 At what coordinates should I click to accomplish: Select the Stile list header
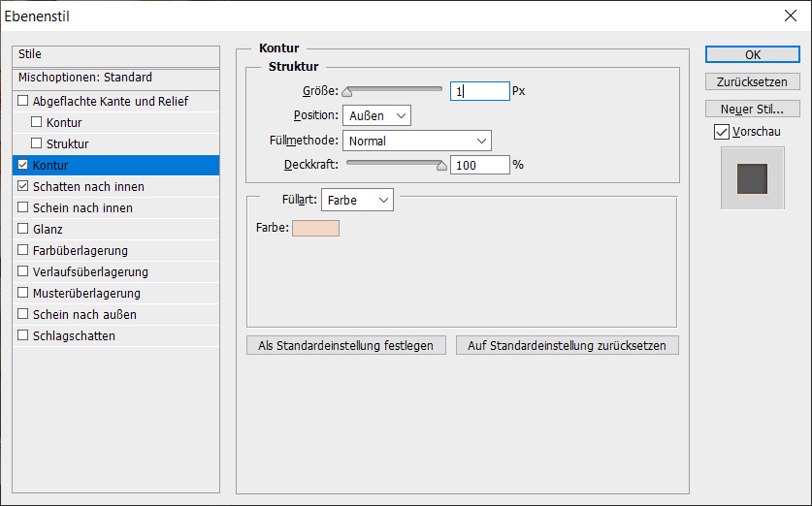[x=116, y=56]
